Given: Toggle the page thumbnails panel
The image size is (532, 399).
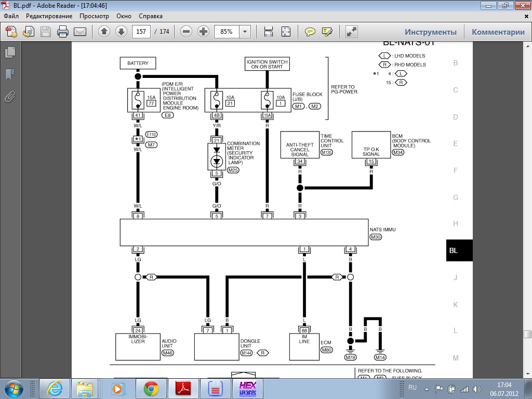Looking at the screenshot, I should (x=9, y=52).
